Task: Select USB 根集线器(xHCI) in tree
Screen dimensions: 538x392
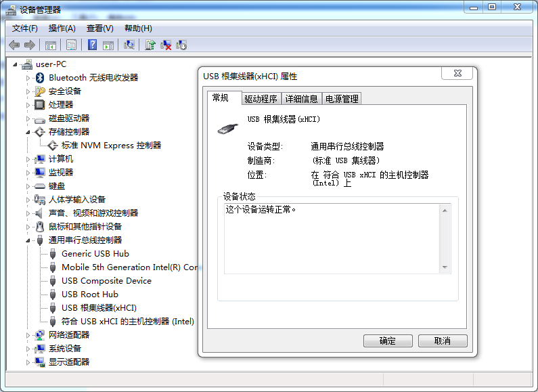Action: tap(99, 308)
